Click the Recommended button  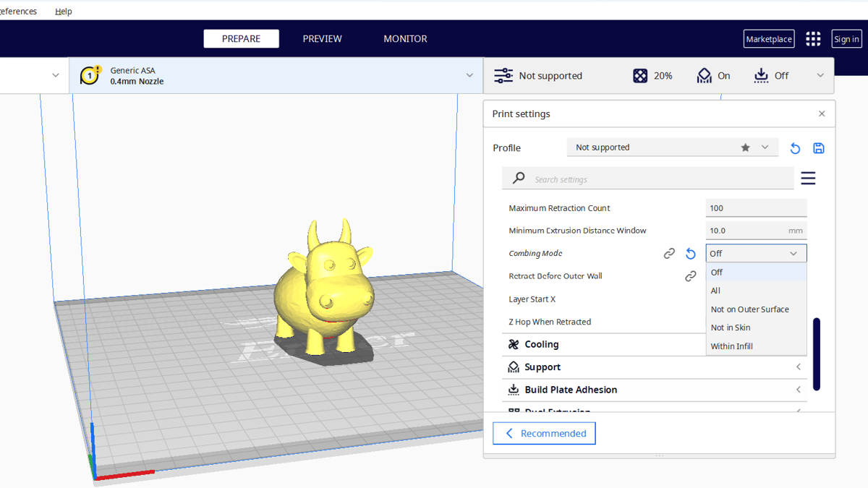pos(544,434)
